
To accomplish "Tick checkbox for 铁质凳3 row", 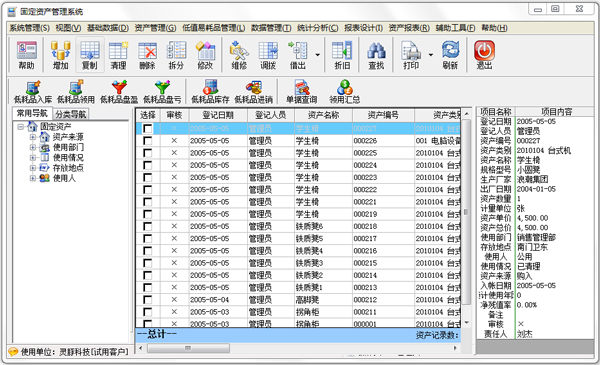I will click(147, 263).
